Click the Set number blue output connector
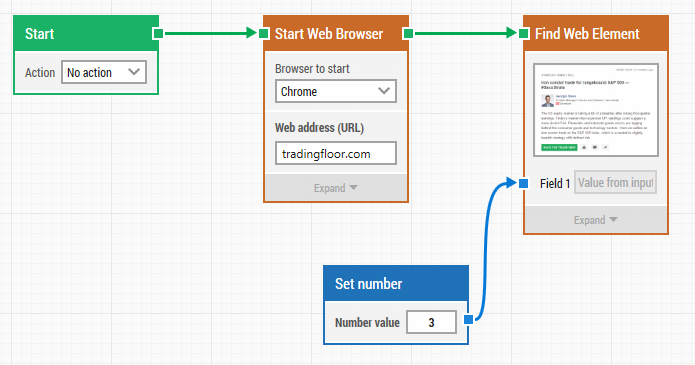695x365 pixels. [469, 319]
